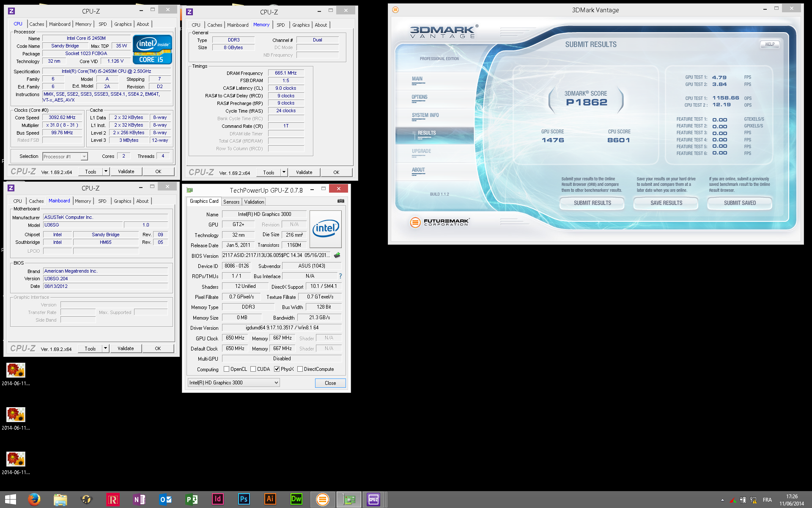Toggle the DirectCompute checkbox in GPU-Z

pyautogui.click(x=300, y=369)
